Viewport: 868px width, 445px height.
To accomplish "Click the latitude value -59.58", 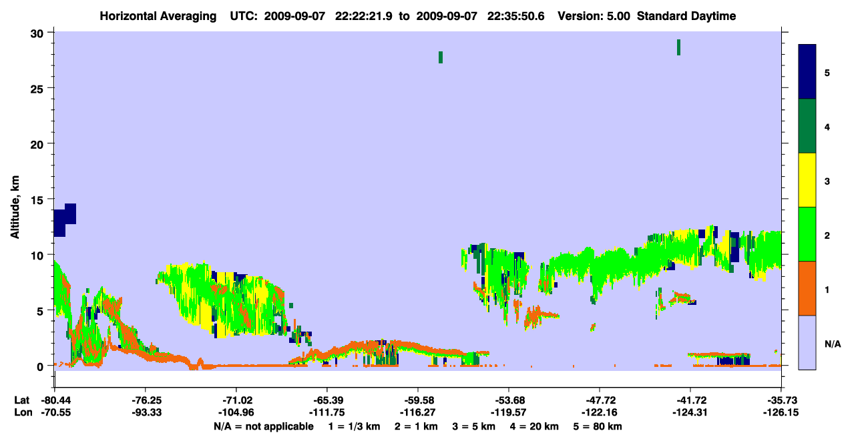I will pos(418,400).
